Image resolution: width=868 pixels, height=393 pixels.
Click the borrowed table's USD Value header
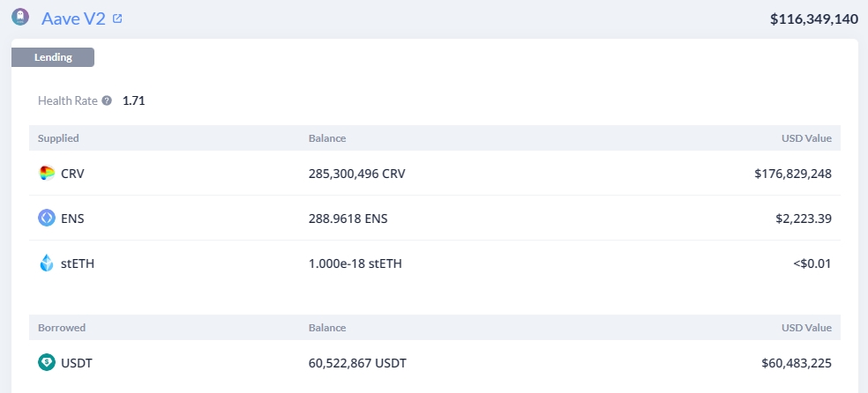806,327
